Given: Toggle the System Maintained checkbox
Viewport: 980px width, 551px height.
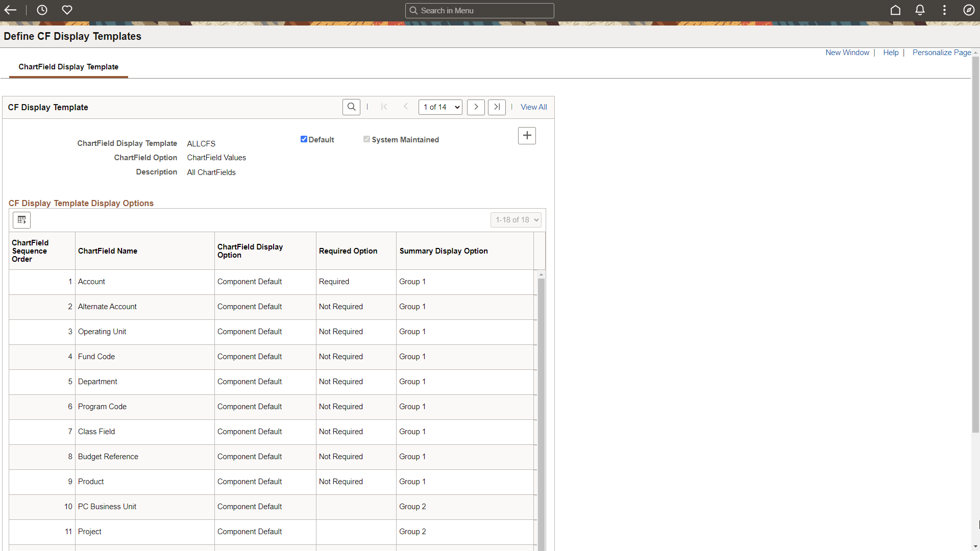Looking at the screenshot, I should [366, 139].
